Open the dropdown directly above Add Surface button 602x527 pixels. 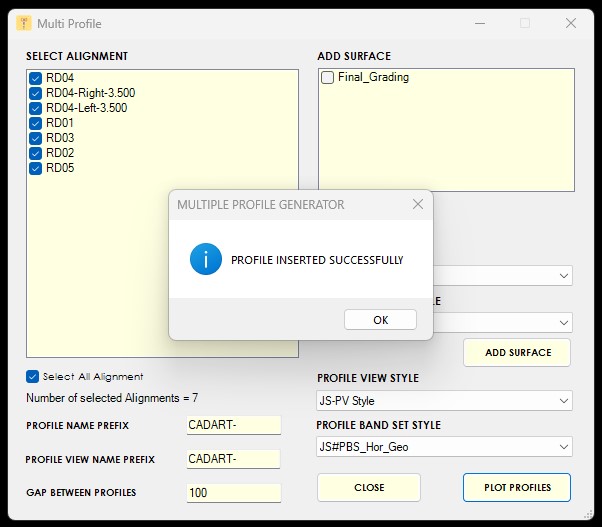click(503, 322)
